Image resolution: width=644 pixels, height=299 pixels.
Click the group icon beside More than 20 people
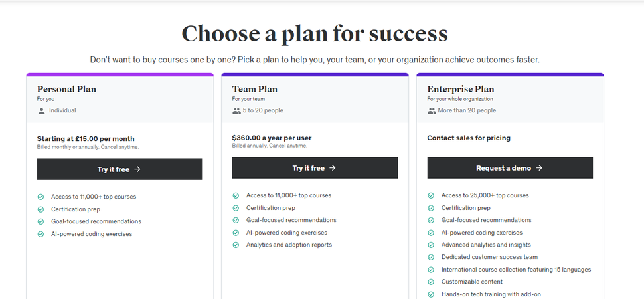coord(432,110)
